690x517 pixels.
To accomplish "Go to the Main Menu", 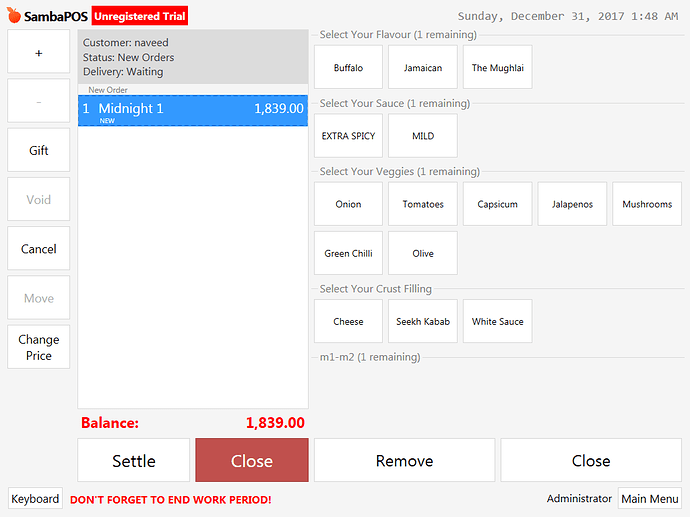I will 650,499.
